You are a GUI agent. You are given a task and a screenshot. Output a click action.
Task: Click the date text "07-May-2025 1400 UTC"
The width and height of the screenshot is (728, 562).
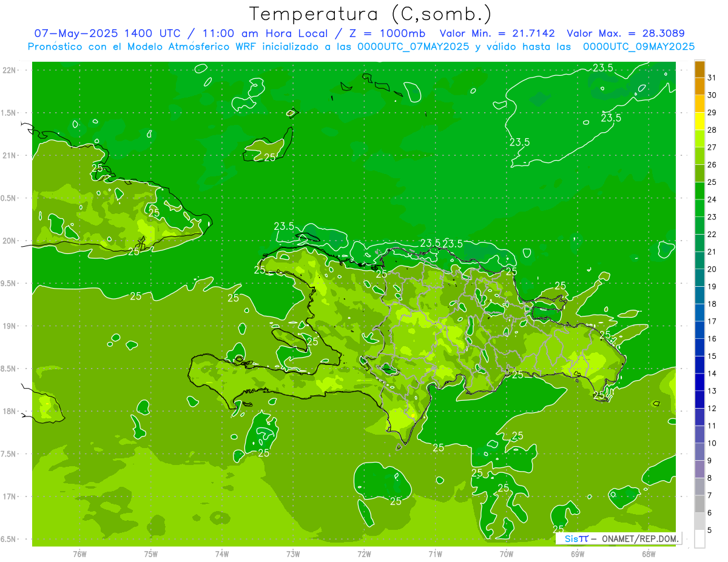click(x=107, y=33)
